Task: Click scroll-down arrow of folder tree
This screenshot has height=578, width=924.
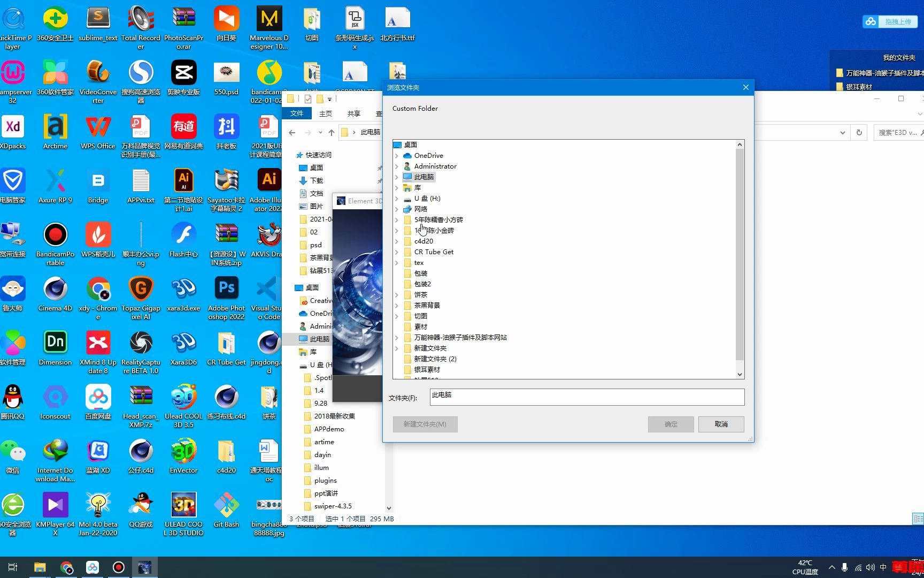Action: tap(740, 375)
